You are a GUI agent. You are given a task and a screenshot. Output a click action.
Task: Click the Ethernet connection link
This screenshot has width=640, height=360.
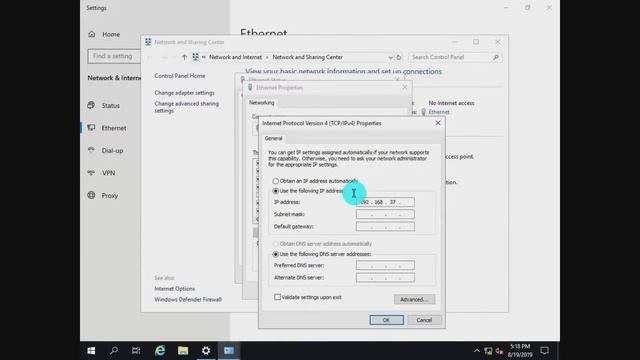[x=439, y=112]
